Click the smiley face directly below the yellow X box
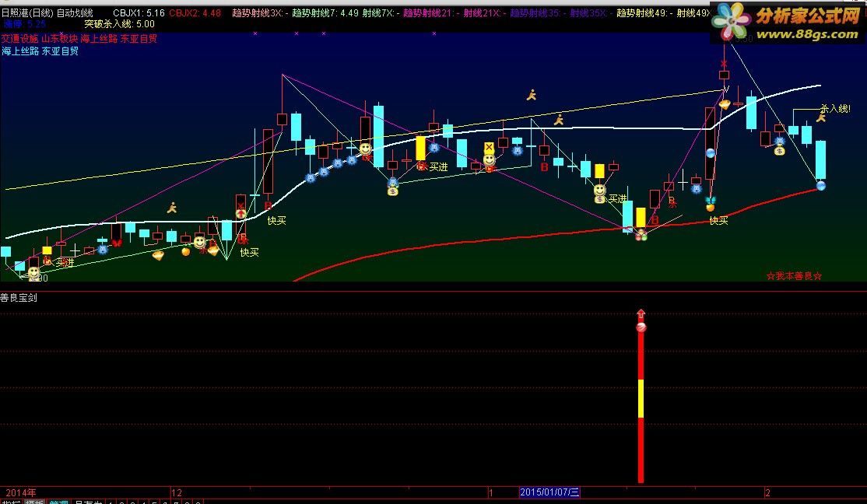Screen dimensions: 867x504 tap(490, 160)
